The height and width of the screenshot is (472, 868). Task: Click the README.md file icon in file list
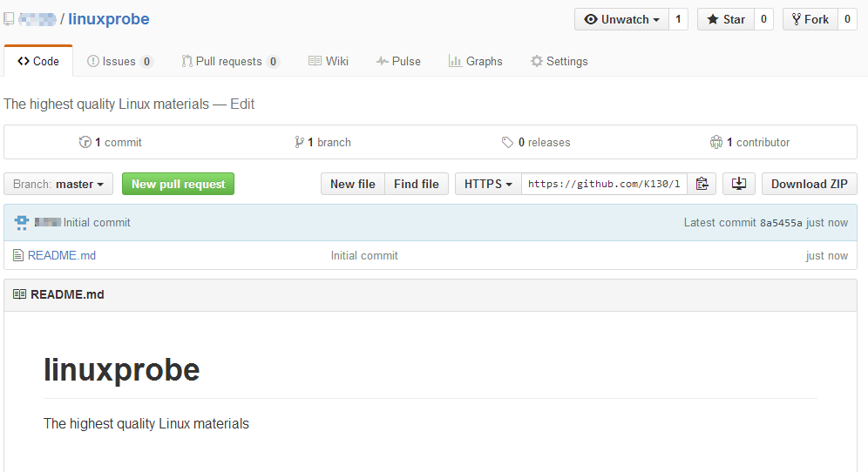(x=18, y=256)
